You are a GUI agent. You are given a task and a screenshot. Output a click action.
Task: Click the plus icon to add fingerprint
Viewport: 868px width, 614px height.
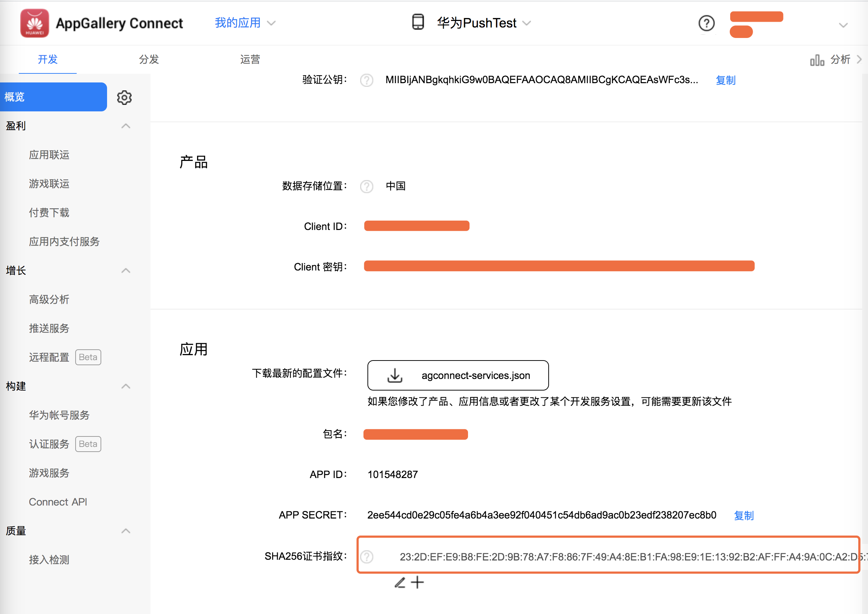[417, 582]
